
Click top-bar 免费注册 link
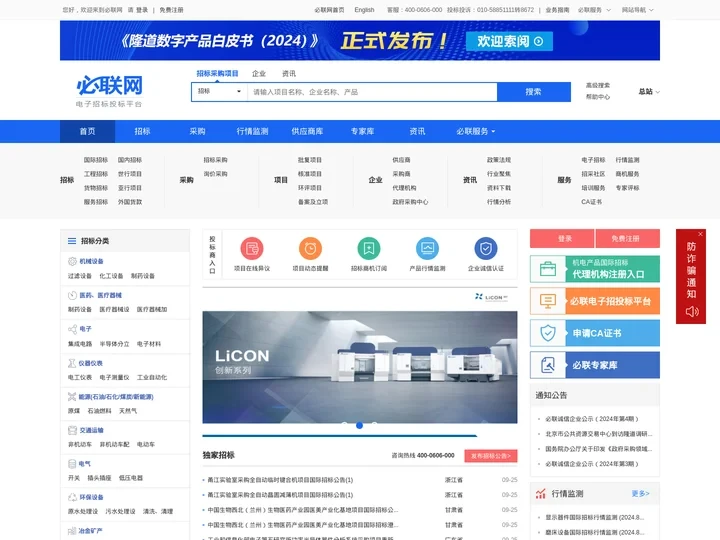coord(171,10)
